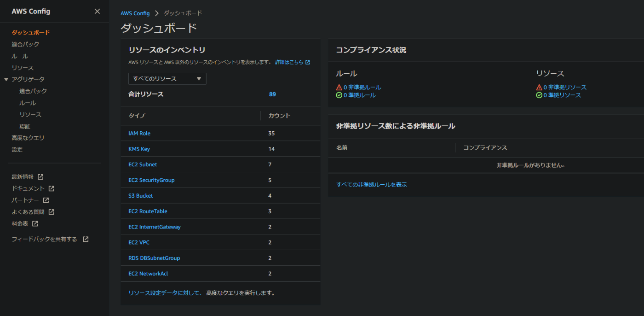Open 設定 in the sidebar
The width and height of the screenshot is (644, 316).
(x=17, y=150)
